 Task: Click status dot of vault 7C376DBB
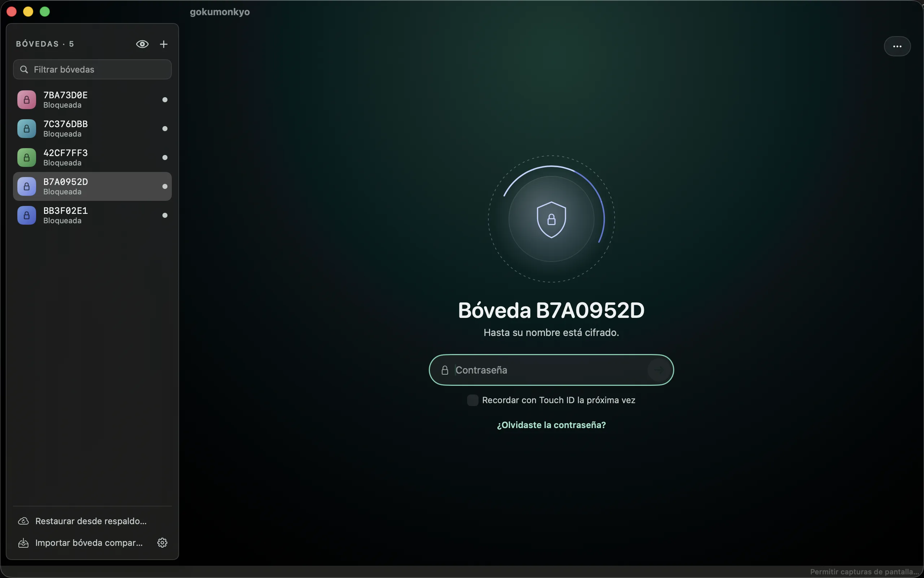(x=165, y=129)
